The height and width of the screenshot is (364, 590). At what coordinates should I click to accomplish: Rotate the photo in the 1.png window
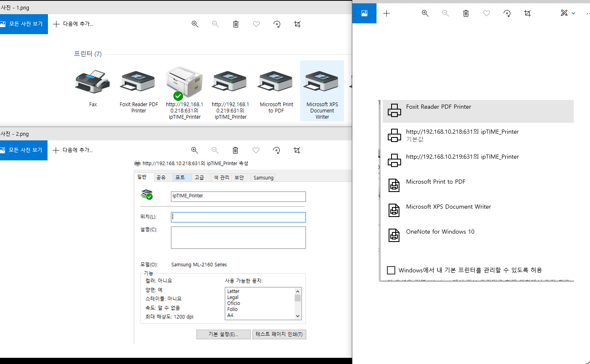[x=277, y=24]
